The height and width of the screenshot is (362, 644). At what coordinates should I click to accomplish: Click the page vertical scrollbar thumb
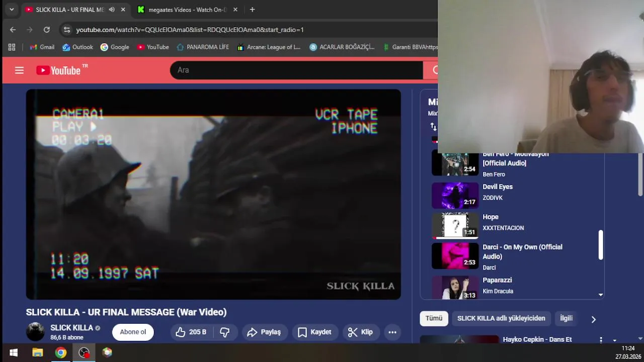640,175
